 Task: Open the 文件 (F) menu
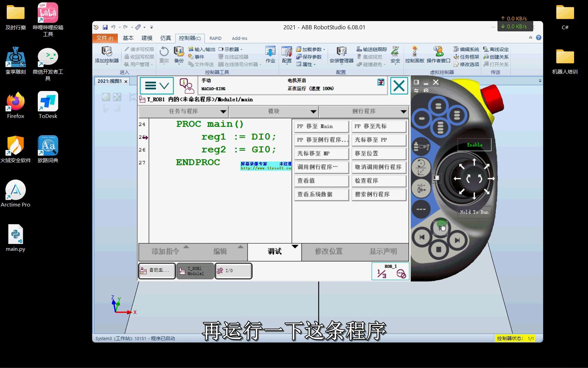tap(105, 38)
